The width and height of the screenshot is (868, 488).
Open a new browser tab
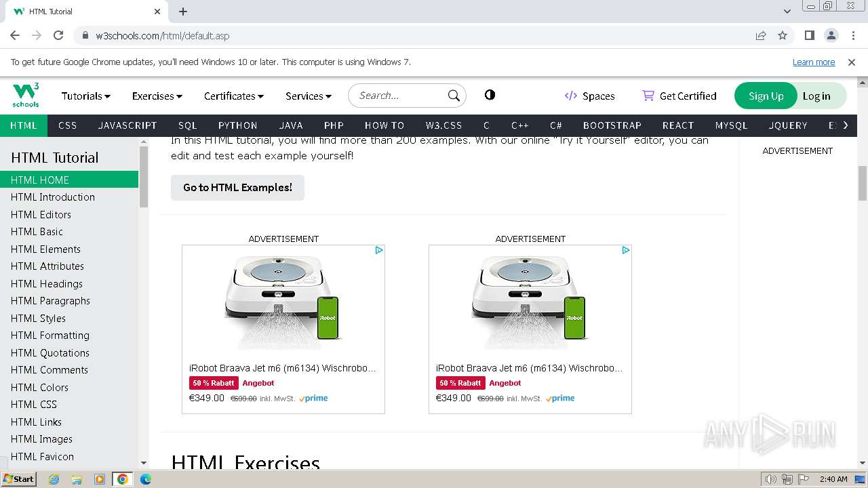coord(183,12)
